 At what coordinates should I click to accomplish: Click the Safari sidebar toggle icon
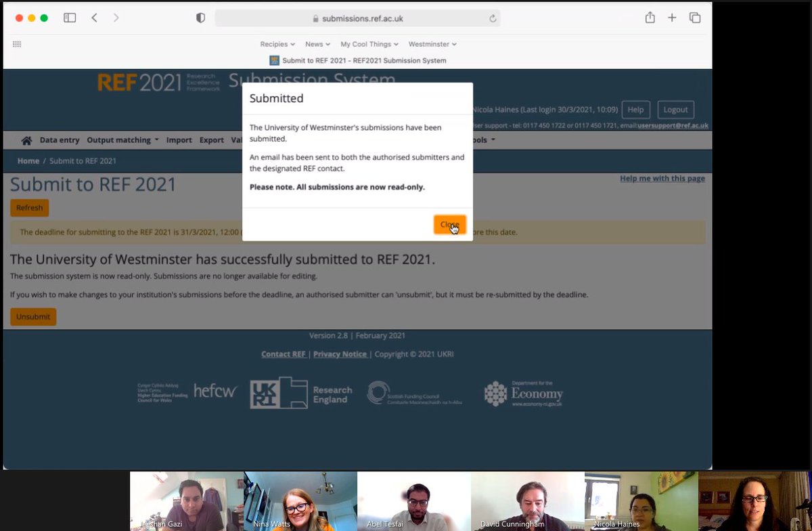70,18
